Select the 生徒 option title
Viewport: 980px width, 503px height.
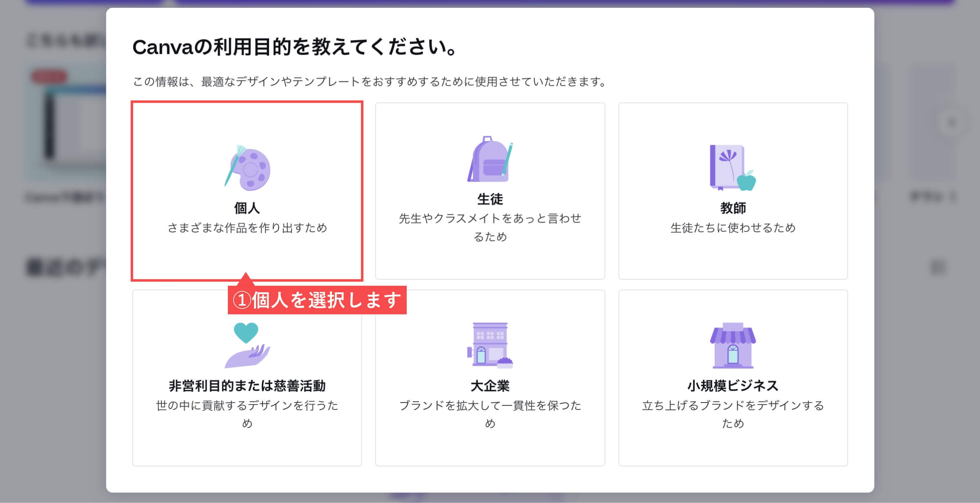point(490,199)
